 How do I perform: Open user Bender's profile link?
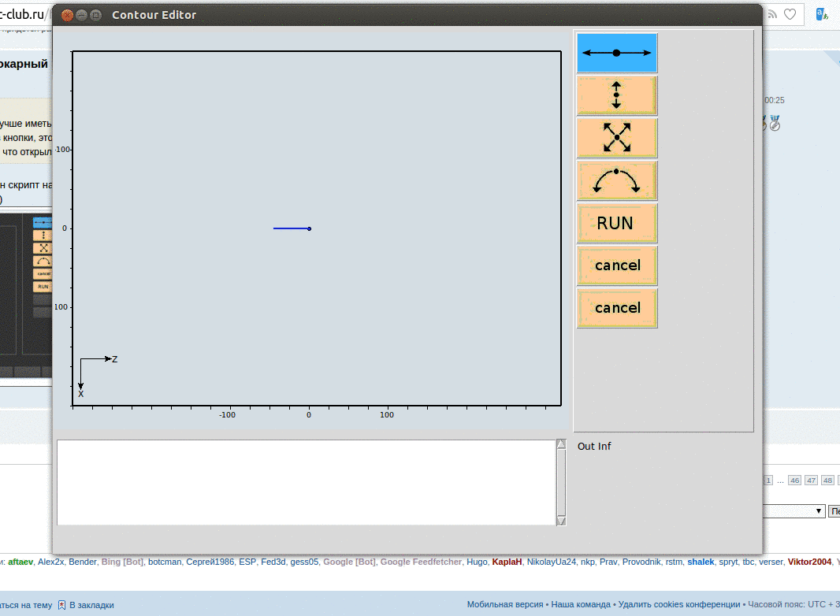(83, 562)
